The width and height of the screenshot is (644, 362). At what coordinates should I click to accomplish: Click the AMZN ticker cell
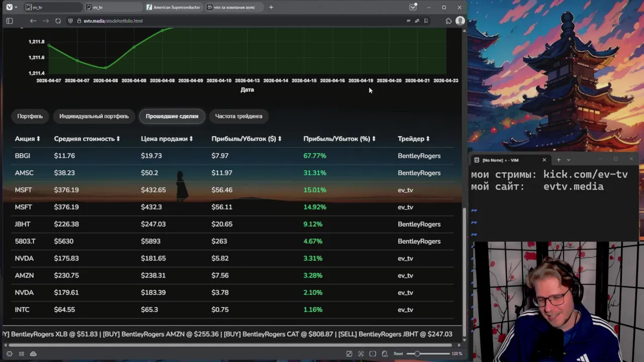coord(24,276)
